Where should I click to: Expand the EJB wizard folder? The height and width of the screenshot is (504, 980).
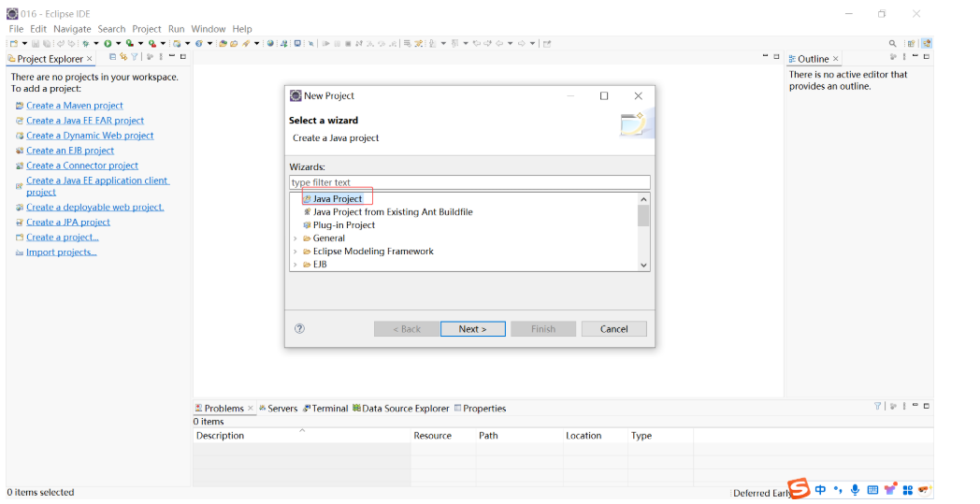click(x=295, y=265)
